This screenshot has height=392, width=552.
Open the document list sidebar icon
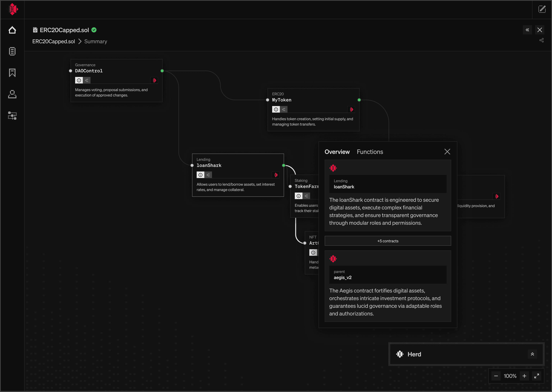12,51
